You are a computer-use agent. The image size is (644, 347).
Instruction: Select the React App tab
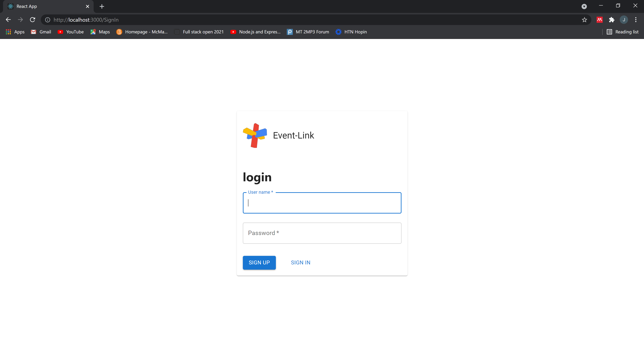coord(45,7)
